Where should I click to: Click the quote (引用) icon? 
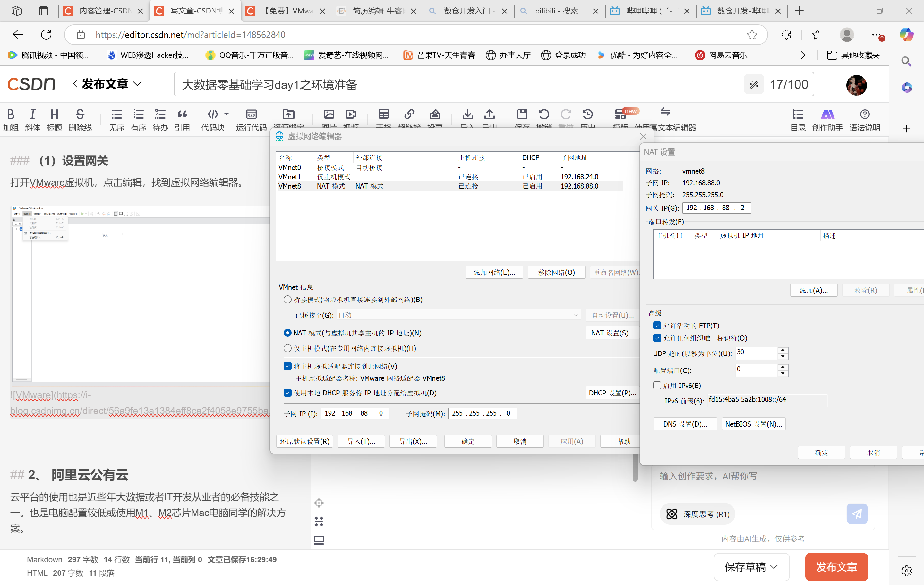pos(182,114)
